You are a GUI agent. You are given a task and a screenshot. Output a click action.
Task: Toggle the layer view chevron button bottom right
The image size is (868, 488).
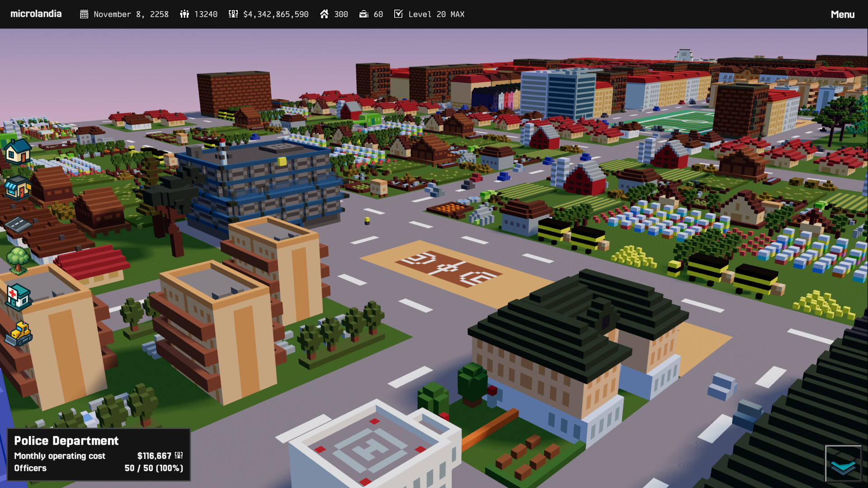844,463
